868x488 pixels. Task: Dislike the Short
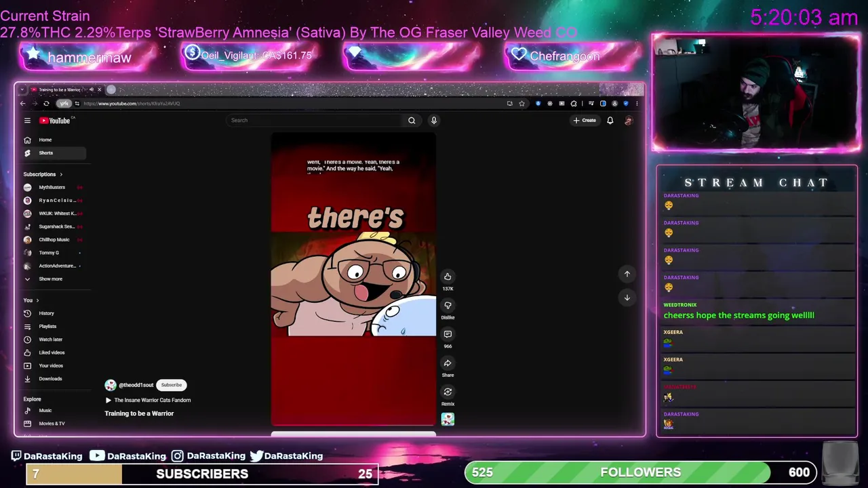[448, 305]
